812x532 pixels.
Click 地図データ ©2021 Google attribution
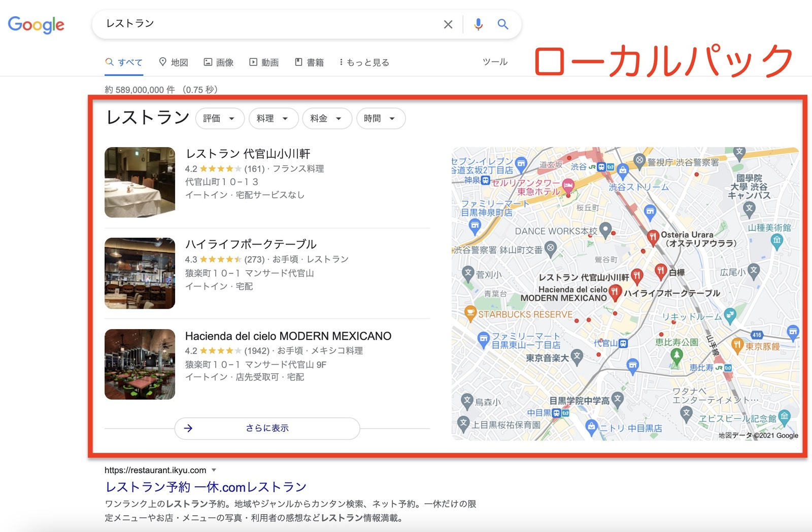758,435
